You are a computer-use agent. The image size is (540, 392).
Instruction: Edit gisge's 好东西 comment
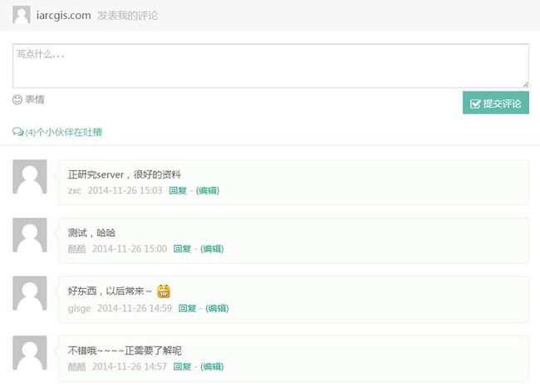click(218, 308)
